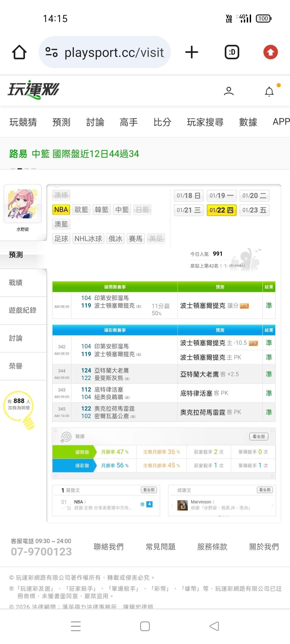Open 聯絡我們 footer link
Viewport: 290px width, 644px height.
tap(108, 547)
